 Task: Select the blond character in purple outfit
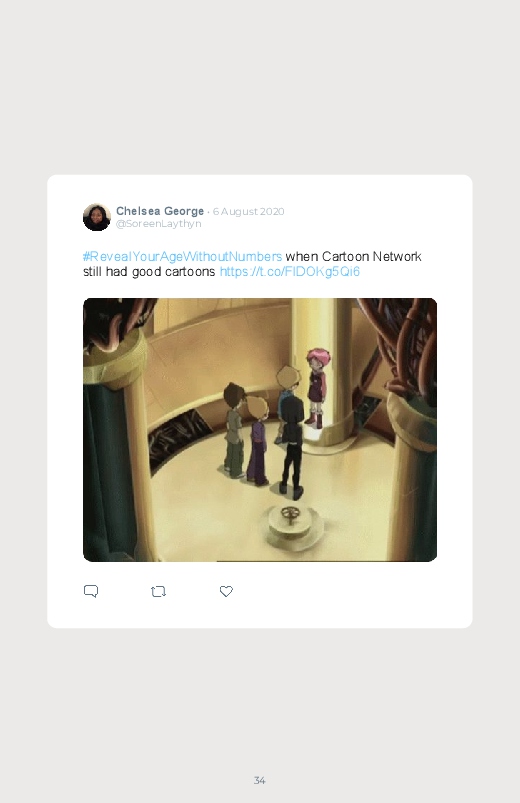click(x=257, y=440)
